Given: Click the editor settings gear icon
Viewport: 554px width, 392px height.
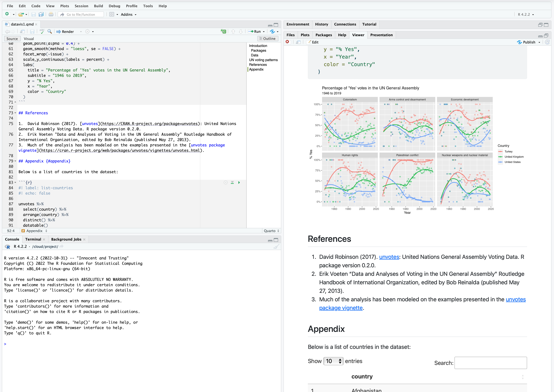Looking at the screenshot, I should tap(87, 32).
